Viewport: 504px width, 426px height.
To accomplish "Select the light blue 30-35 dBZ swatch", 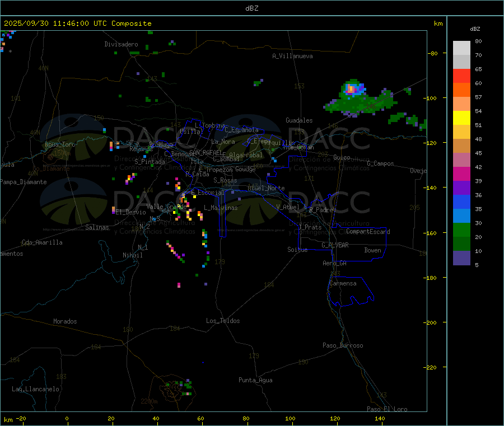I will click(x=461, y=216).
